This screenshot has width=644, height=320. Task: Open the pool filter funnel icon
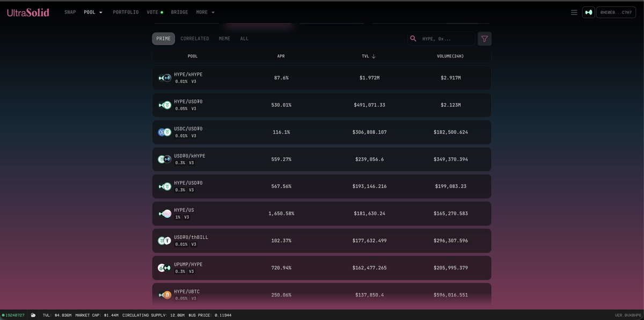pos(485,39)
